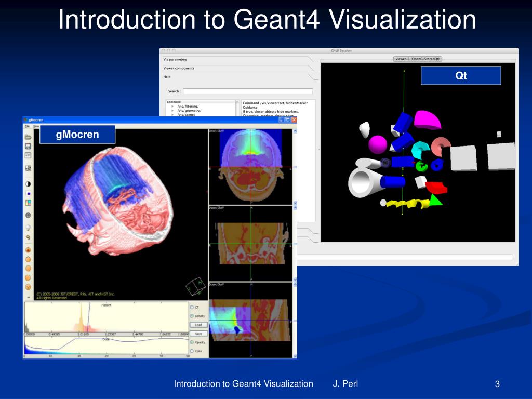
Task: Expand the /vis/geometry/ command tree
Action: click(x=172, y=111)
